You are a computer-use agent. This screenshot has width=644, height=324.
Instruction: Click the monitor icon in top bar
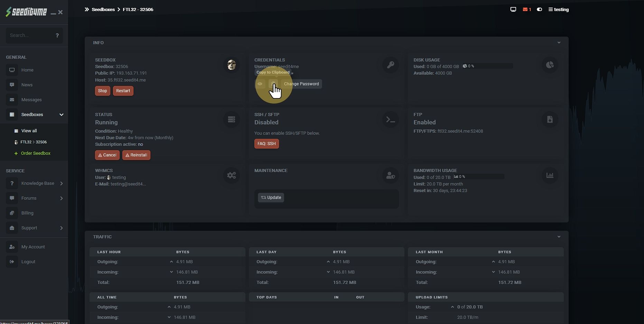513,9
